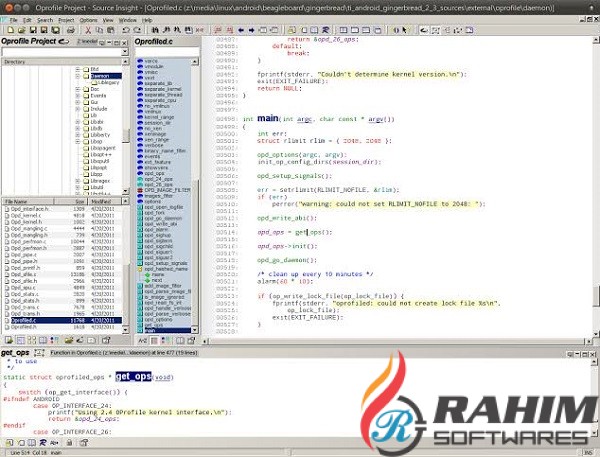Expand the Libregex folder node

78,181
